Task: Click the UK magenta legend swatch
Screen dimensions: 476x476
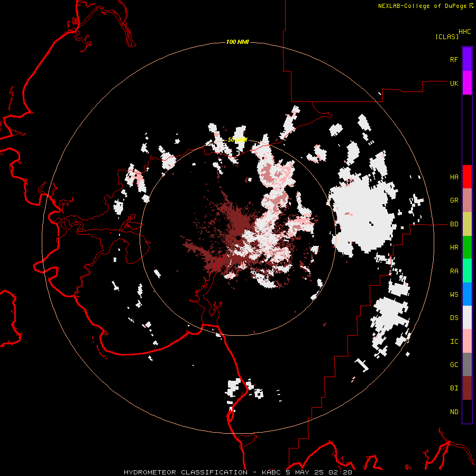Action: tap(467, 83)
